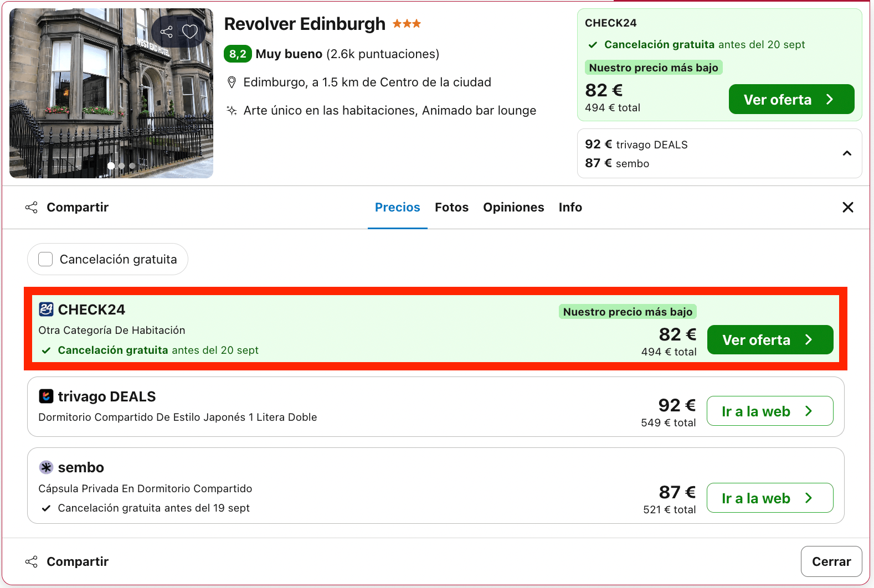This screenshot has width=874, height=588.
Task: Open the hotel photo thumbnail
Action: click(111, 93)
